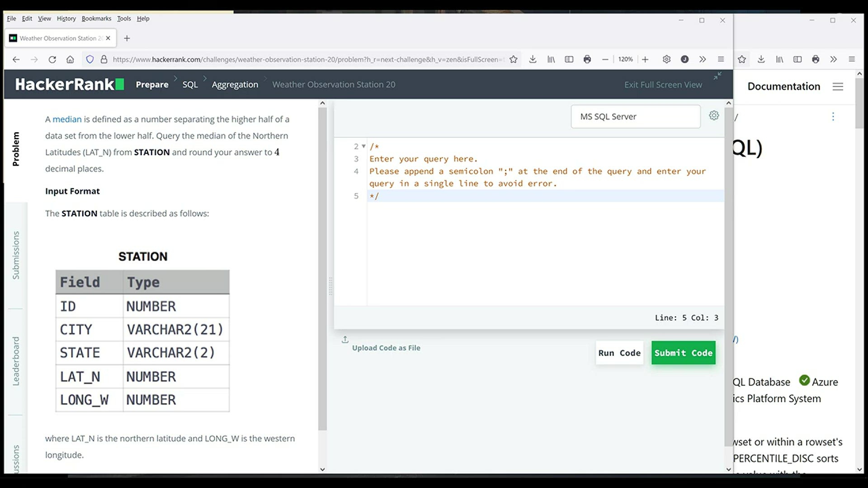Open downloads panel in front window
This screenshot has width=868, height=488.
[x=533, y=59]
